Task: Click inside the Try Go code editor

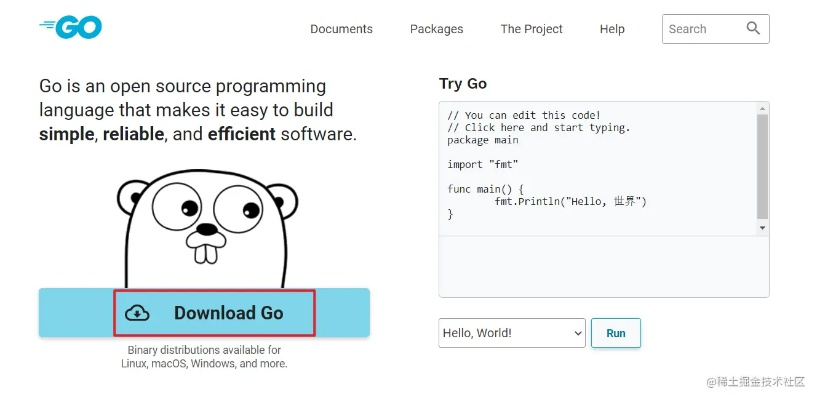Action: (598, 168)
